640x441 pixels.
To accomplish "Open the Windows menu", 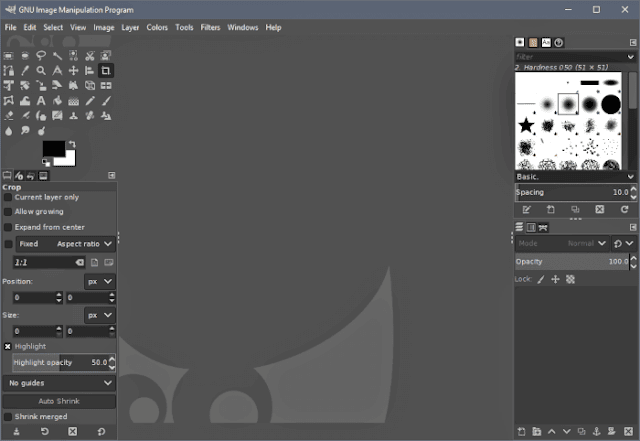I will [243, 27].
